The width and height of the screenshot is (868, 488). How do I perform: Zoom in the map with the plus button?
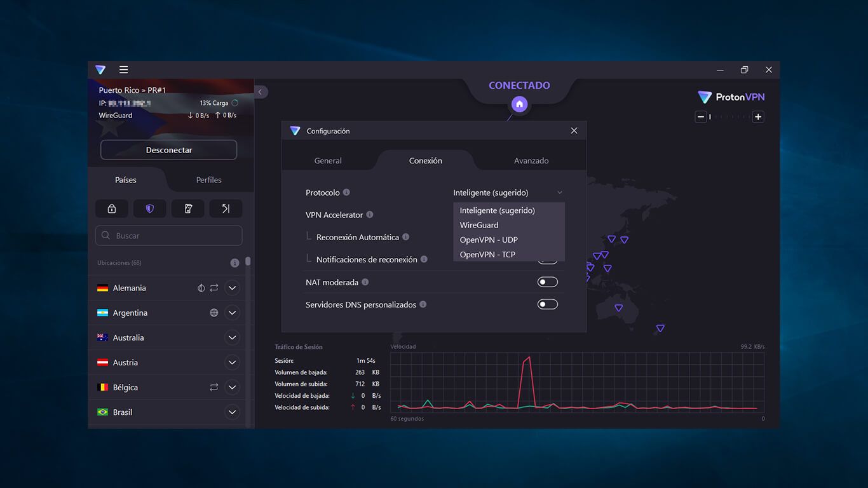point(757,117)
